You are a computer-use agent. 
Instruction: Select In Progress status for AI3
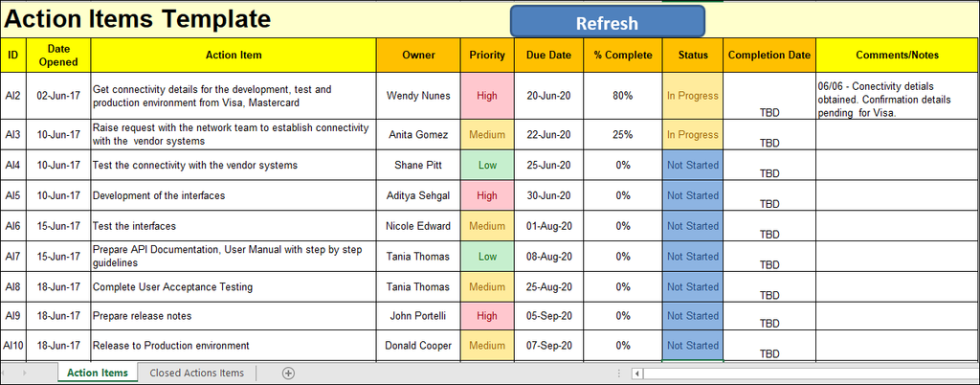(692, 135)
